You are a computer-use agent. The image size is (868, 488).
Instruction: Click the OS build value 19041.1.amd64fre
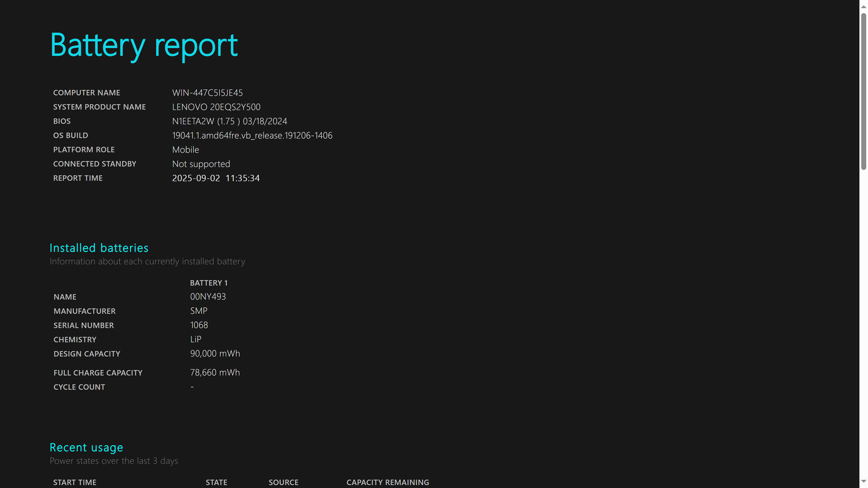252,136
